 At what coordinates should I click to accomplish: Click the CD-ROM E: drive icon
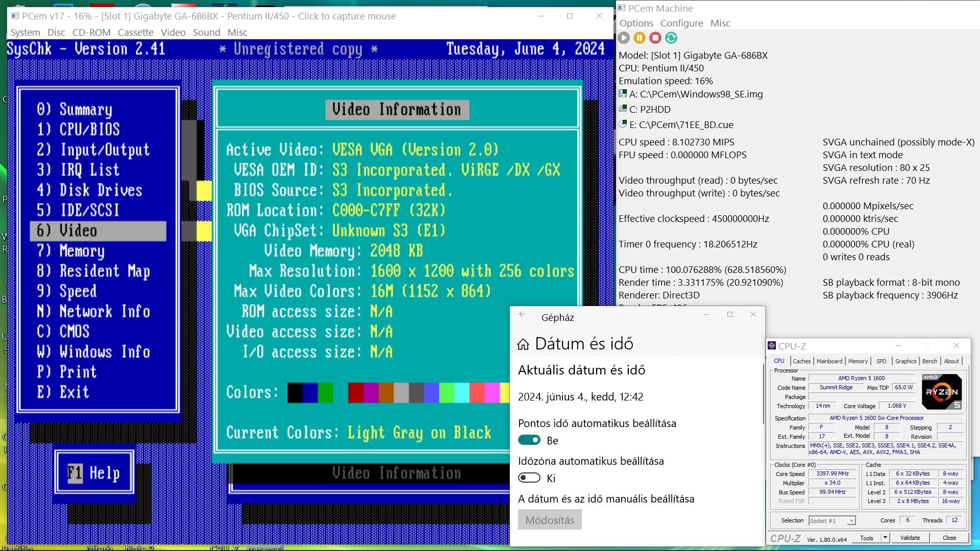623,124
